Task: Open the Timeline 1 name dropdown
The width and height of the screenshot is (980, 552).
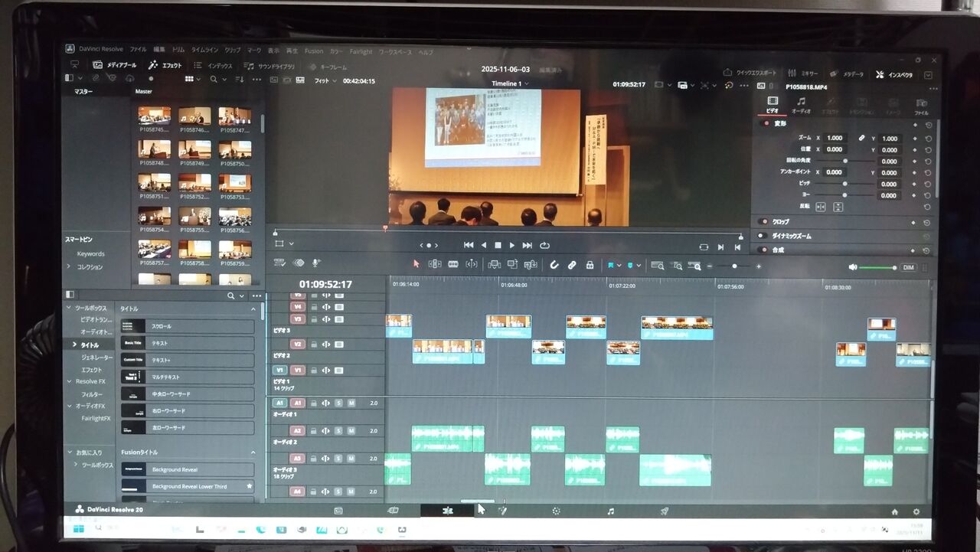Action: tap(509, 83)
